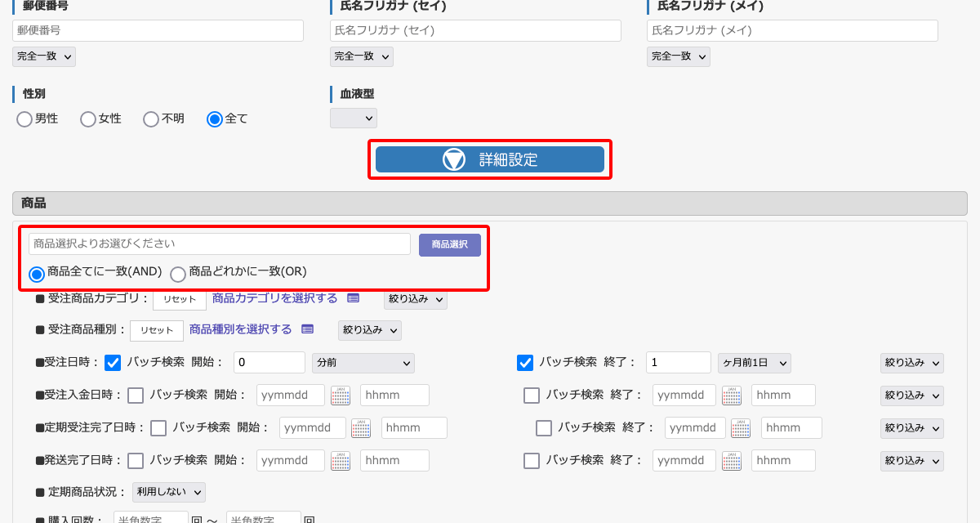Select 商品どれかに一致(OR) radio option
This screenshot has width=980, height=523.
pyautogui.click(x=178, y=273)
